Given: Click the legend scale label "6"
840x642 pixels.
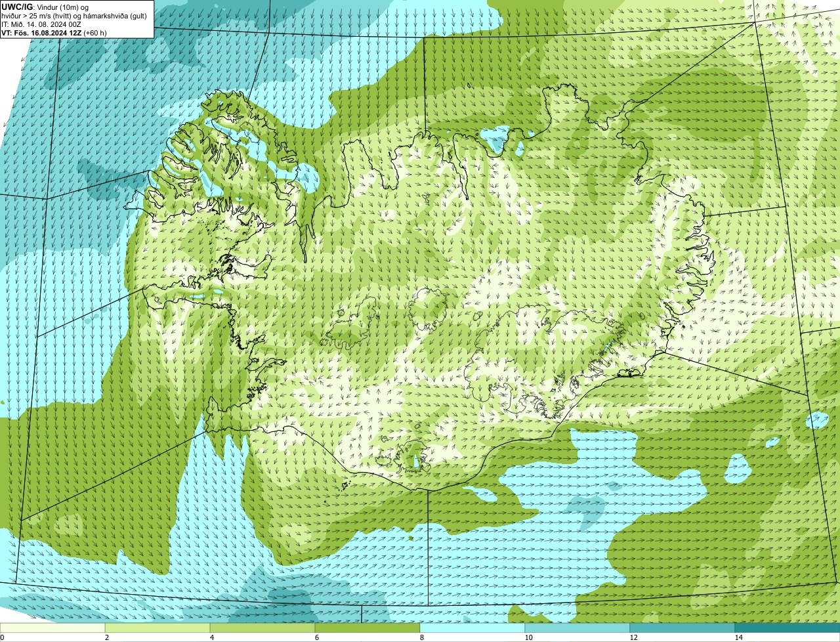Looking at the screenshot, I should [316, 637].
